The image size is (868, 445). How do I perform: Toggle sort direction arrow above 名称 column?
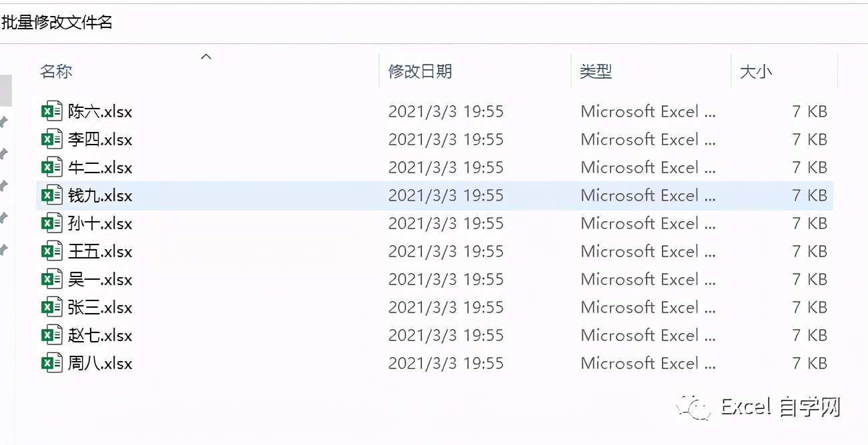[206, 57]
